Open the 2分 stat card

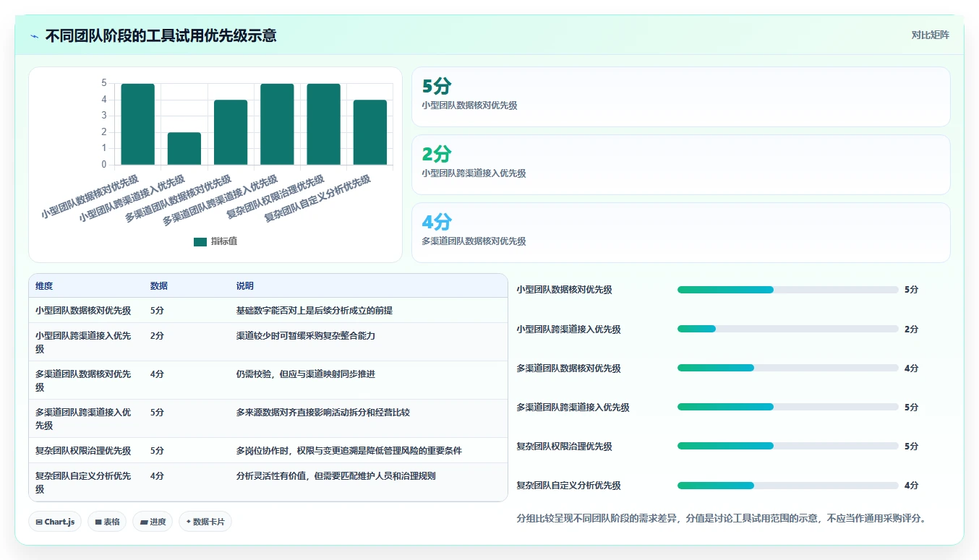coord(680,165)
